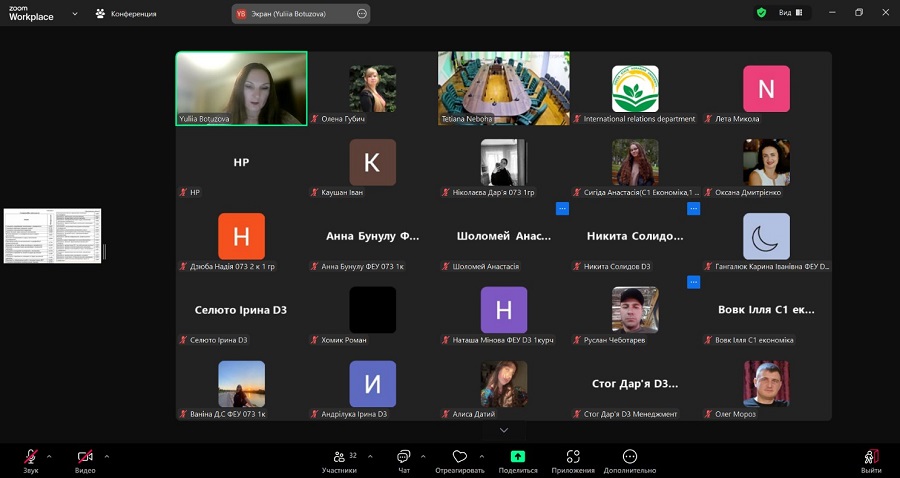Click shared screen document thumbnail on left

(52, 236)
